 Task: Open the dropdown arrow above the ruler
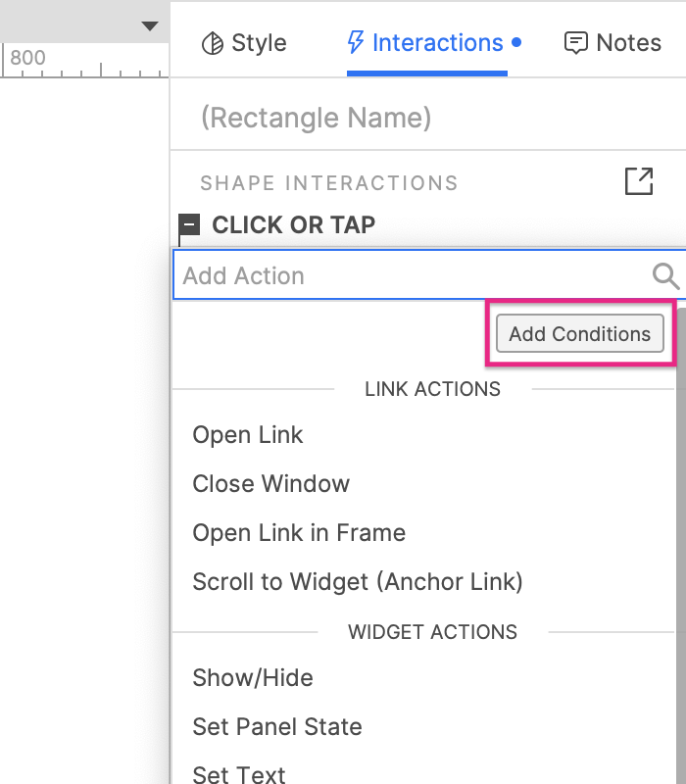(149, 26)
